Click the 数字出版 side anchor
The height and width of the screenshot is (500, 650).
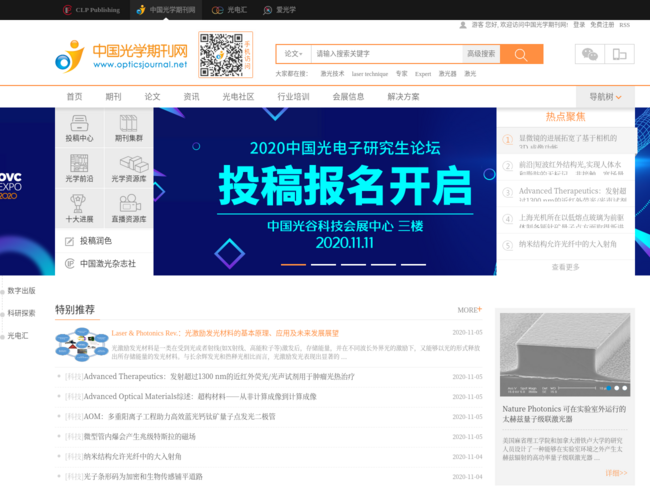pyautogui.click(x=21, y=291)
